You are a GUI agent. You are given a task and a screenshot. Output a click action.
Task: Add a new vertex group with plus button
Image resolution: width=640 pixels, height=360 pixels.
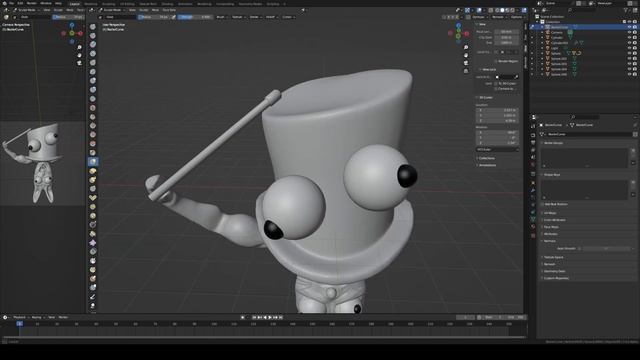(633, 151)
